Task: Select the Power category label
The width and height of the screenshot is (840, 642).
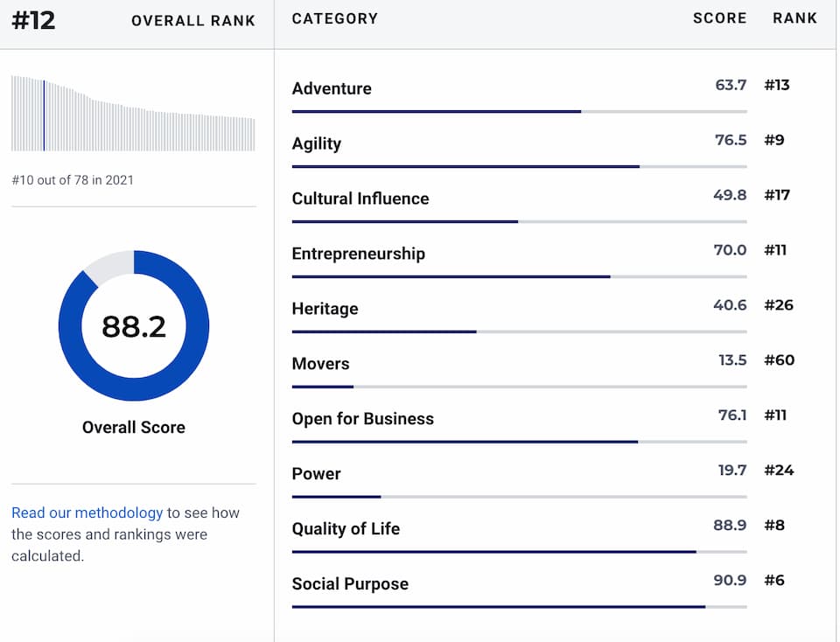Action: pyautogui.click(x=317, y=474)
